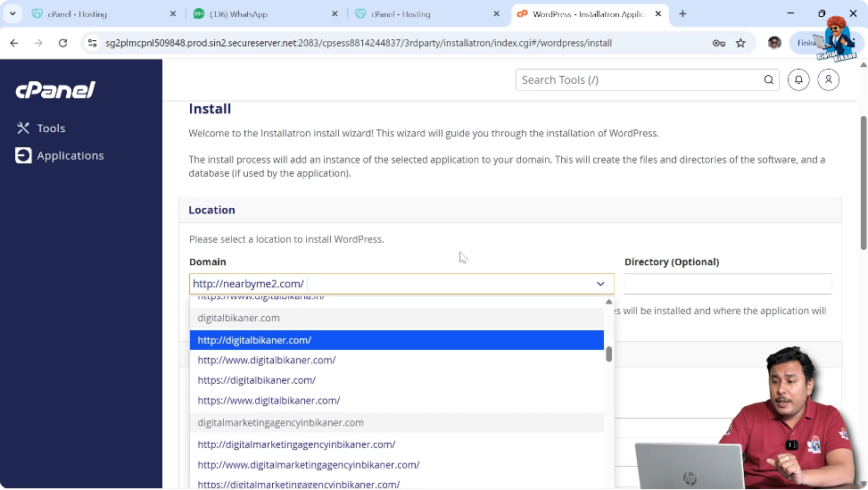
Task: Go forward in browser
Action: 38,43
